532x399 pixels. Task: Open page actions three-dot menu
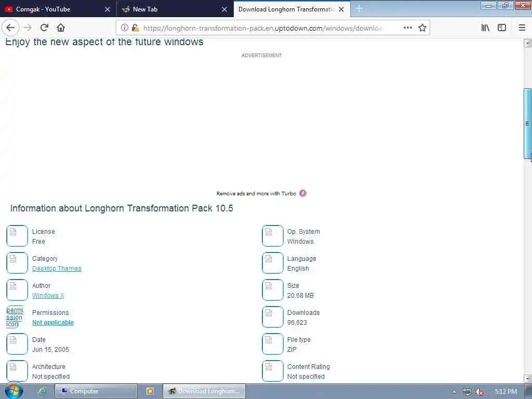pos(408,28)
